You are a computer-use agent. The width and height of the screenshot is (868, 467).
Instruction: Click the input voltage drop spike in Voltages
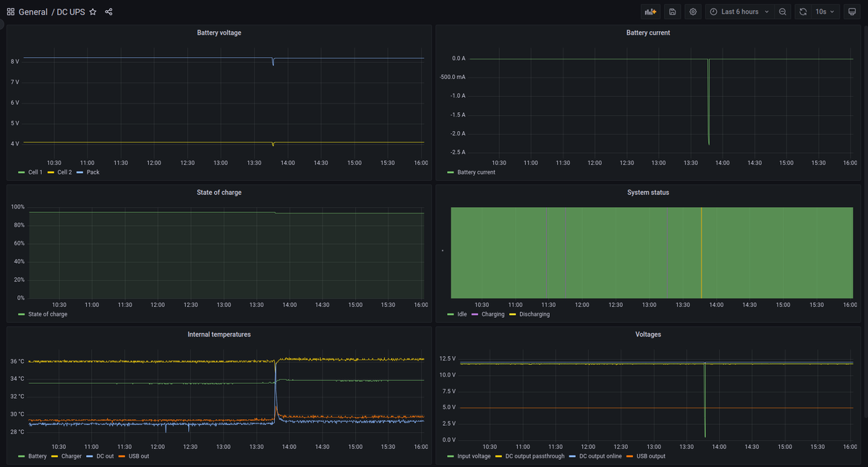click(x=705, y=400)
